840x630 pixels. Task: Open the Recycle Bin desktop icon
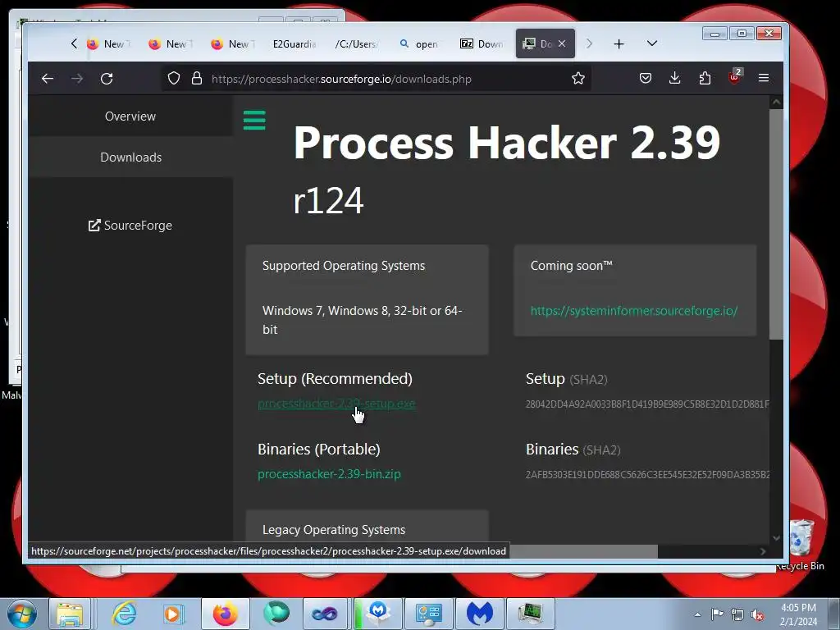(801, 546)
